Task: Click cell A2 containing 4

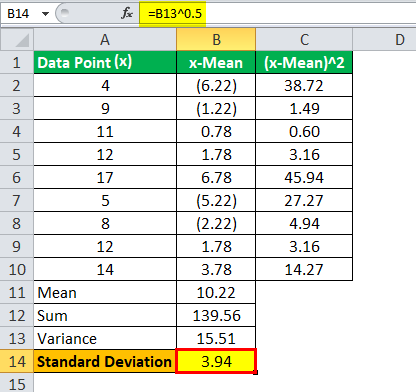Action: (105, 85)
